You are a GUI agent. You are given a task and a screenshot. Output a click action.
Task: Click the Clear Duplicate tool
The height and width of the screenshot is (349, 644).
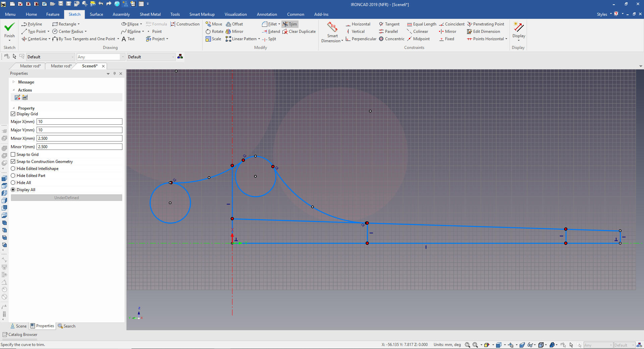299,32
